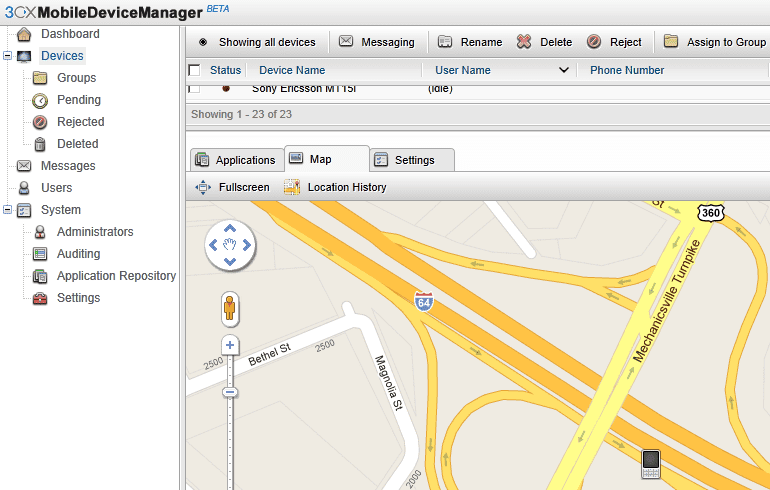This screenshot has width=770, height=490.
Task: Switch to the Settings tab
Action: [x=412, y=160]
